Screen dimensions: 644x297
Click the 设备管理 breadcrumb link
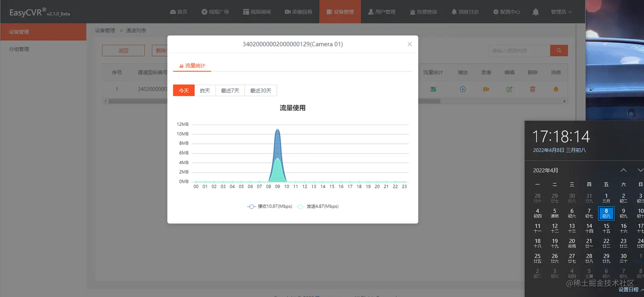click(x=105, y=31)
